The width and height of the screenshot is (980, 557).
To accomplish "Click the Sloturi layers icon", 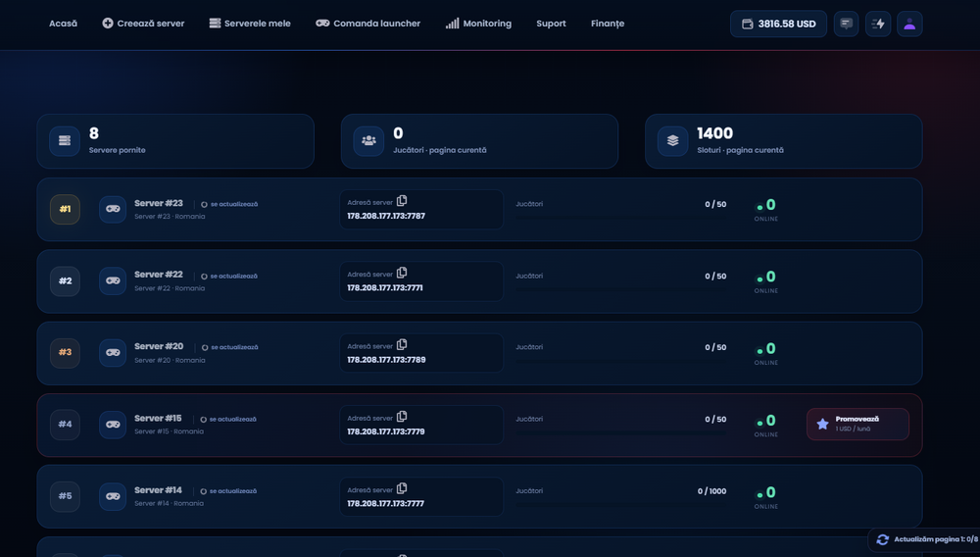I will coord(672,140).
